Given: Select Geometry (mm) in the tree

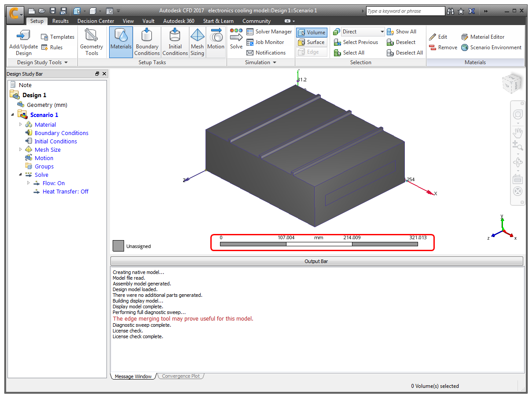Looking at the screenshot, I should pyautogui.click(x=47, y=105).
